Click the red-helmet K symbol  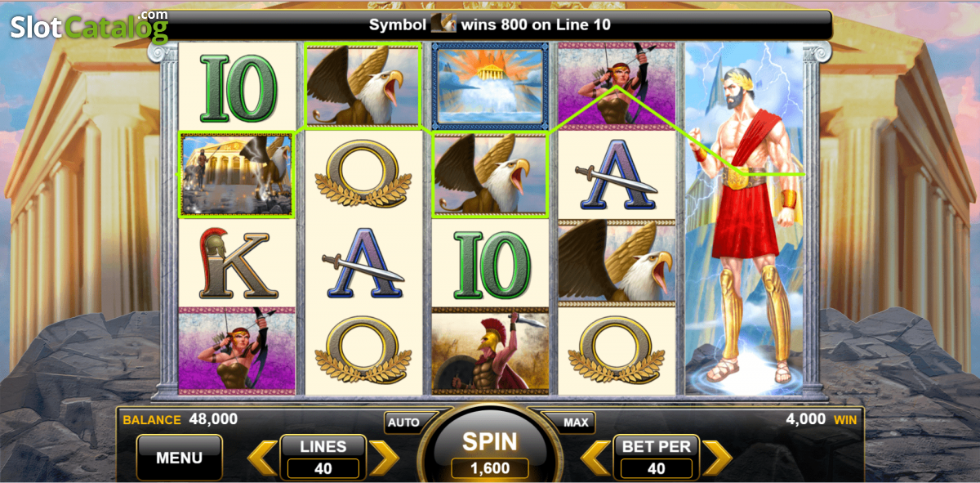point(237,263)
